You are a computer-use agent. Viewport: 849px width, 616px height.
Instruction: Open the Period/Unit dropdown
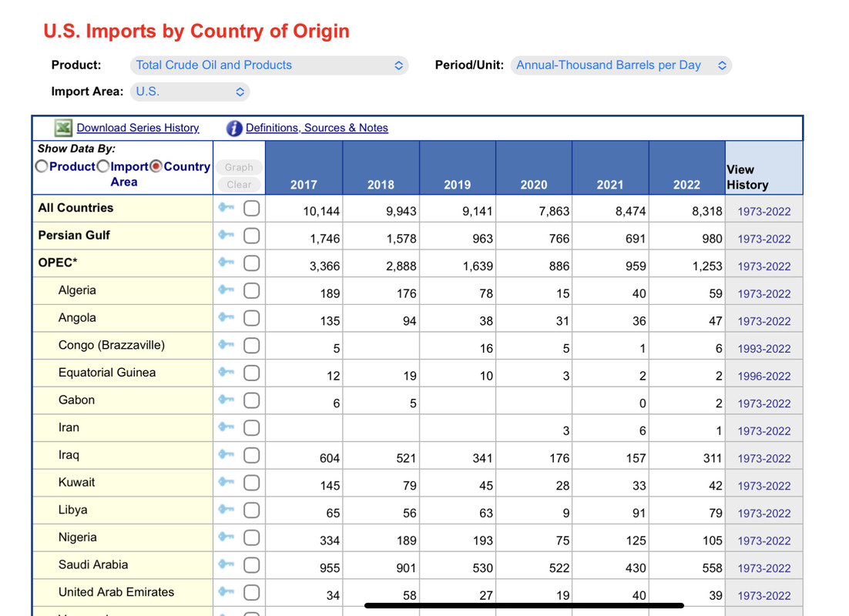pyautogui.click(x=621, y=65)
